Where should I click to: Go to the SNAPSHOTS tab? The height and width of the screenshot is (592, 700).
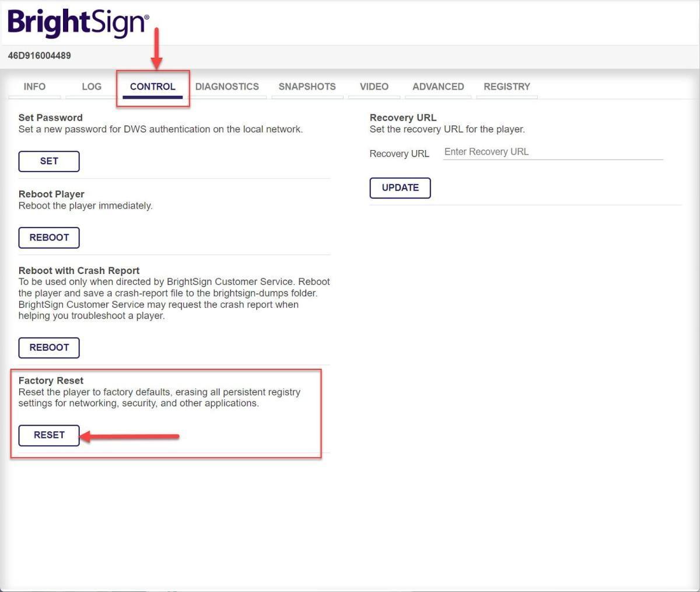pos(307,86)
